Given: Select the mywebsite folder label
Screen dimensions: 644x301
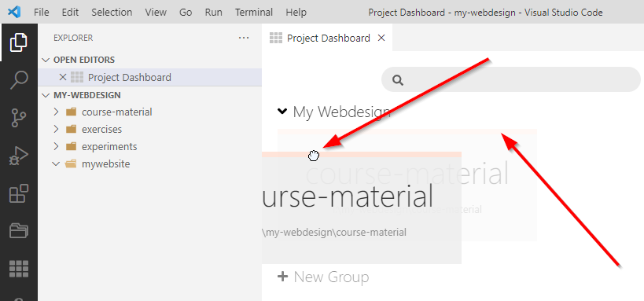Looking at the screenshot, I should [106, 163].
